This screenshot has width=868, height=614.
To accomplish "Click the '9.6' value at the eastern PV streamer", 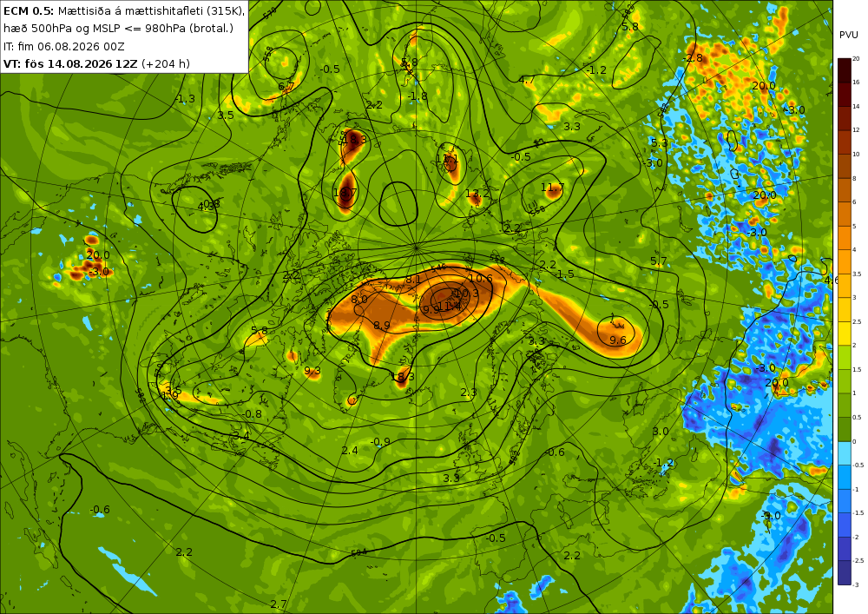I will pos(618,340).
